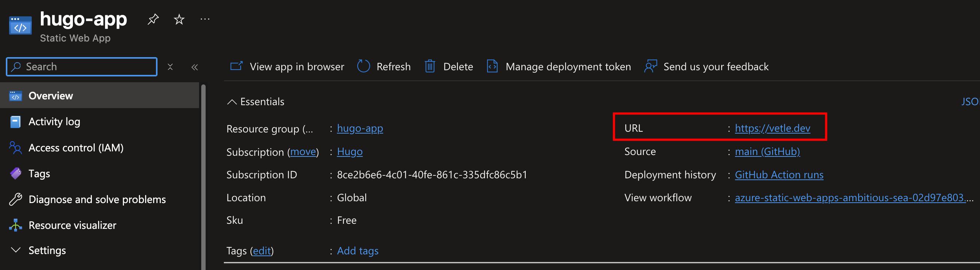Expand the Settings menu group
980x270 pixels.
[47, 250]
